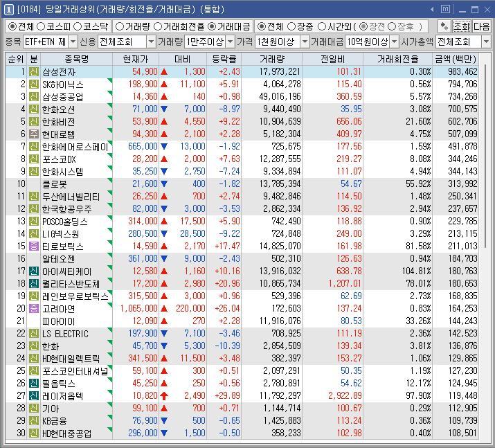The height and width of the screenshot is (448, 495).
Task: Select the 시간외 radio button
Action: click(x=322, y=26)
